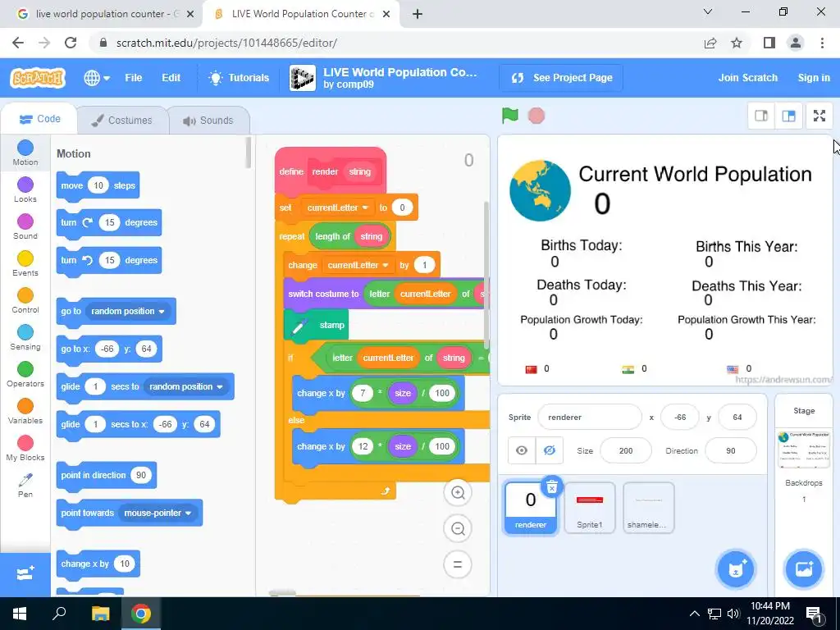The height and width of the screenshot is (630, 840).
Task: Open the File menu
Action: click(x=134, y=78)
